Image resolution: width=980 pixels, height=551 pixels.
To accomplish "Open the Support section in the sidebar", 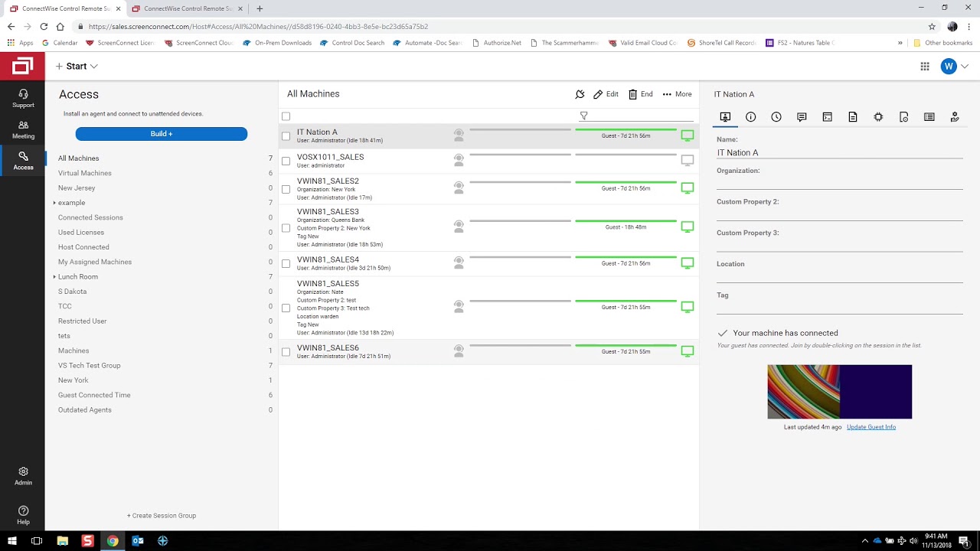I will (23, 98).
